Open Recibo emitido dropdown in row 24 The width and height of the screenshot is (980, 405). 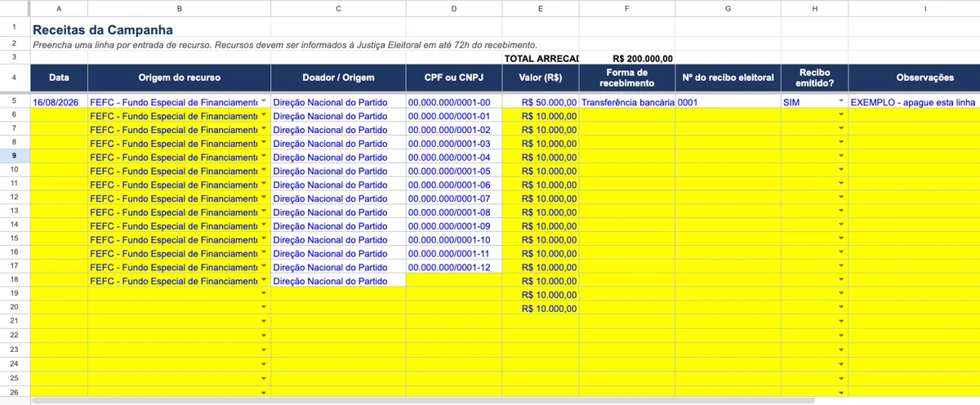(841, 363)
